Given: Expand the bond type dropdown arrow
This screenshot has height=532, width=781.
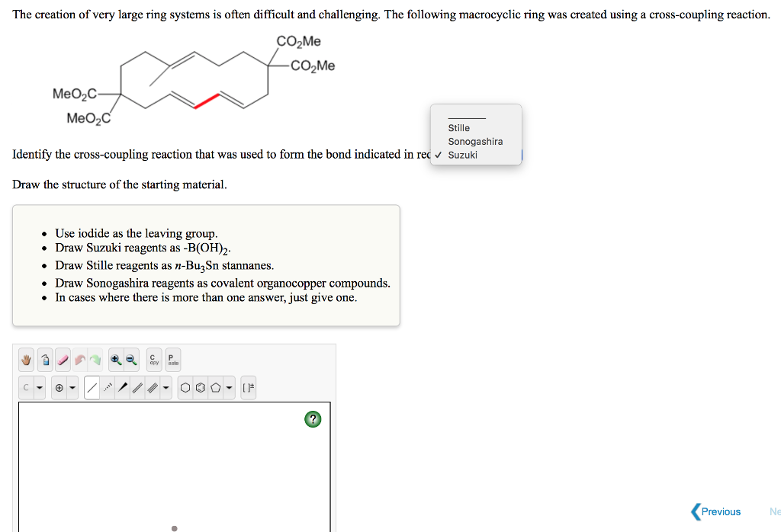Looking at the screenshot, I should click(166, 387).
